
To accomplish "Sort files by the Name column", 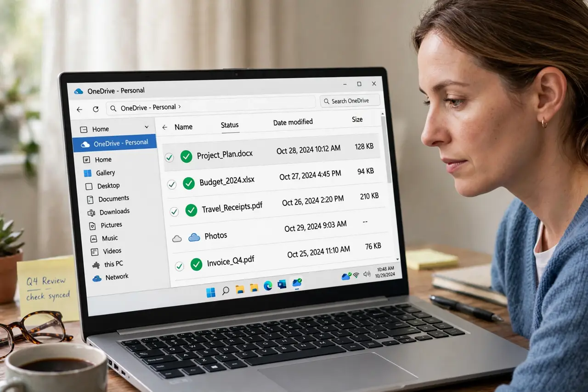I will pyautogui.click(x=183, y=127).
